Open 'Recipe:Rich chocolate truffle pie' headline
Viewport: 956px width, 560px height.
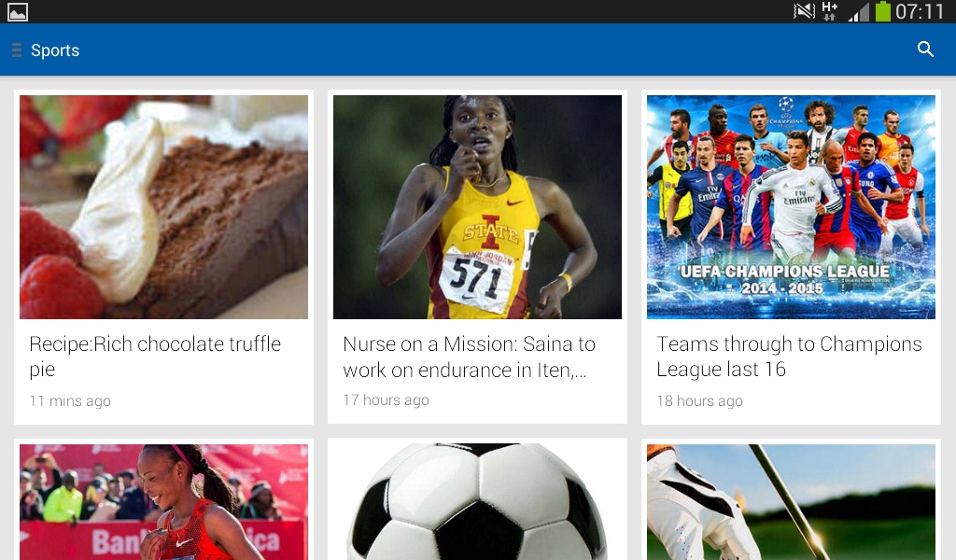point(155,357)
